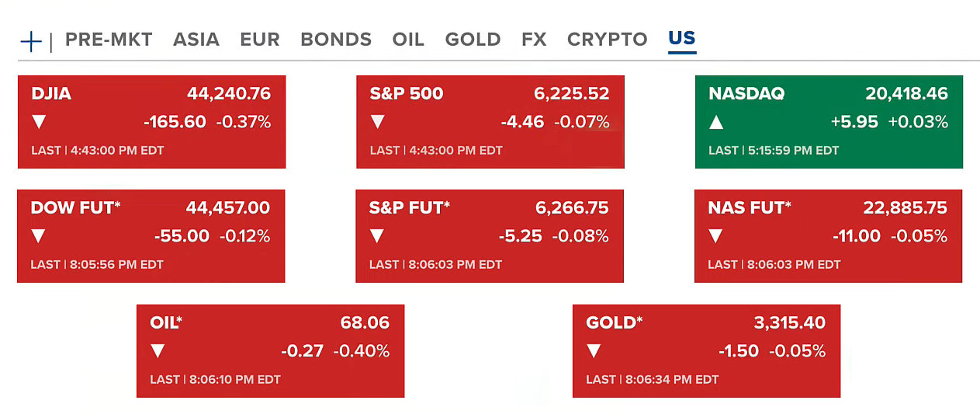Click the NAS FUT down triangle
This screenshot has height=414, width=980.
click(x=715, y=236)
